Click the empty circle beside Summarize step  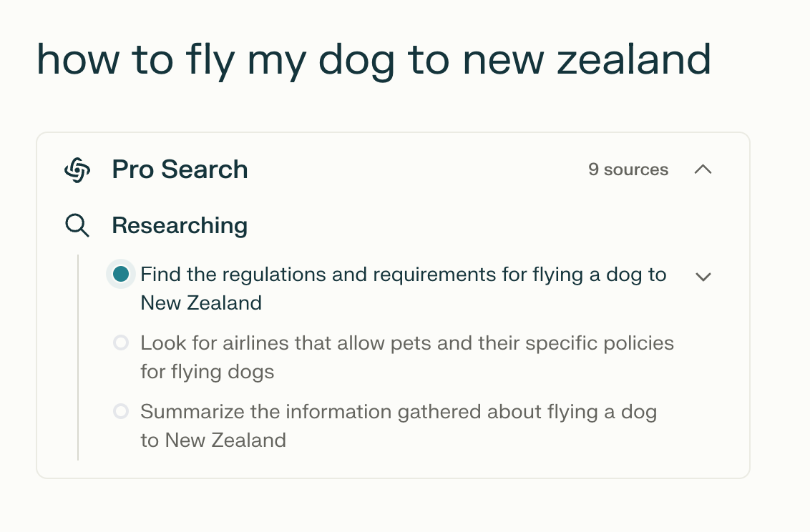121,411
